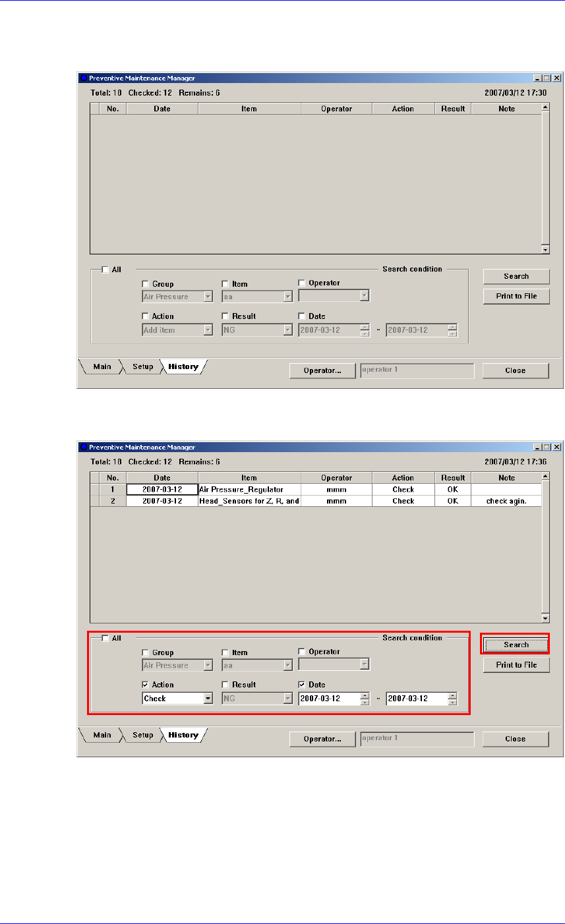Click Print to File in the 17:30 window
565x924 pixels.
click(x=516, y=296)
